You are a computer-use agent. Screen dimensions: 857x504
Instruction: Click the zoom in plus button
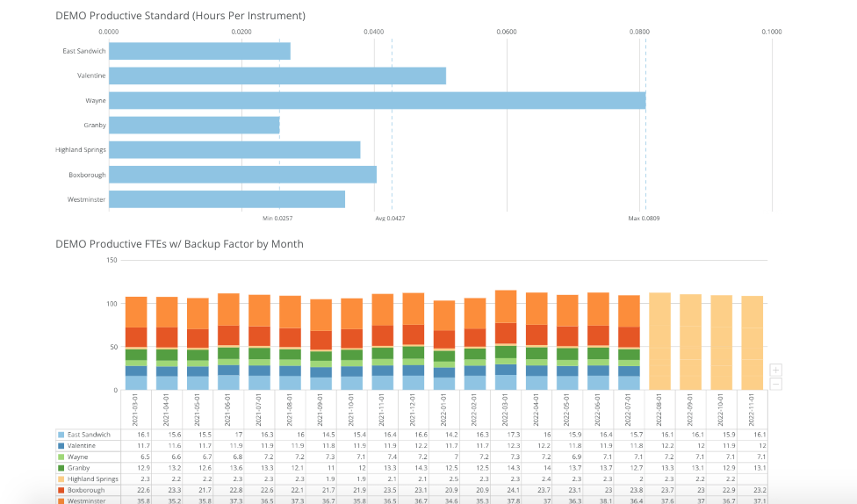[775, 370]
